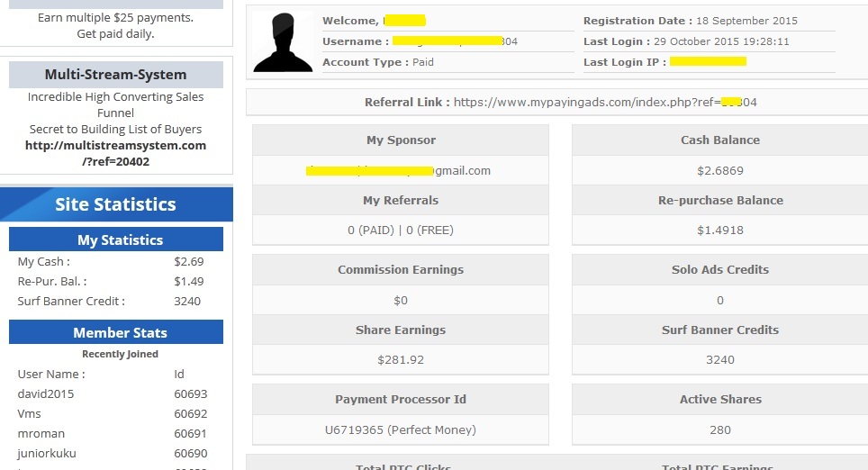Click the Share Earnings header cell
Screen dimensions: 868x470
(x=401, y=330)
